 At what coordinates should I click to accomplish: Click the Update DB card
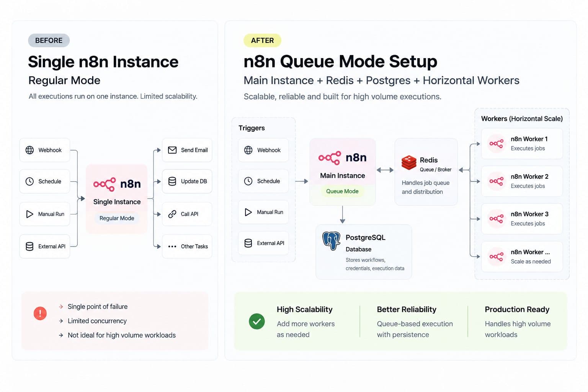coord(187,181)
